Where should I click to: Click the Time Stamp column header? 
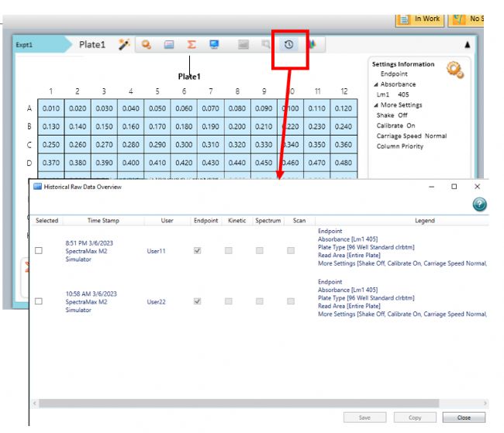[x=103, y=221]
